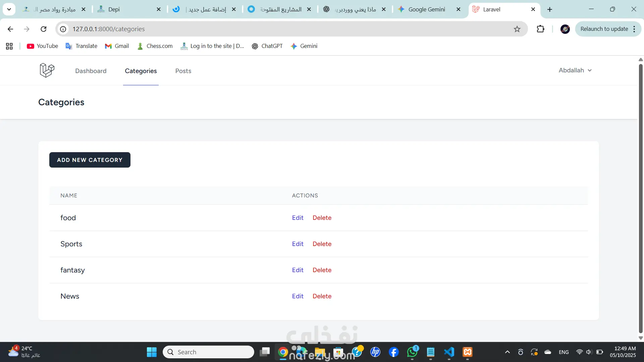Click the Windows taskbar Search field
Viewport: 644px width, 362px height.
(x=209, y=352)
